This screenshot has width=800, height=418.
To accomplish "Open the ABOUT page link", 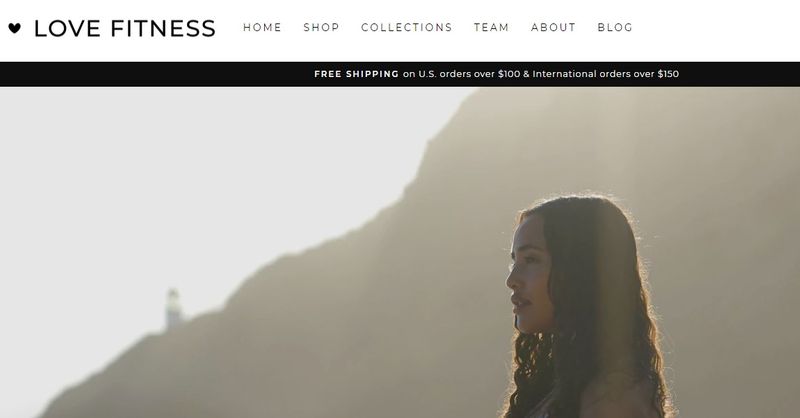I will (553, 28).
